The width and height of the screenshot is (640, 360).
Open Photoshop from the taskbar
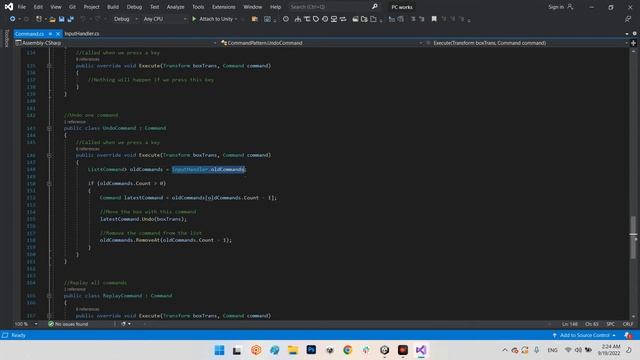coord(311,350)
